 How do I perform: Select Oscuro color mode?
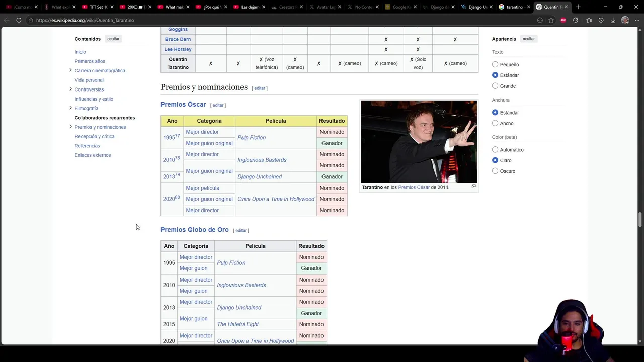[x=495, y=171]
